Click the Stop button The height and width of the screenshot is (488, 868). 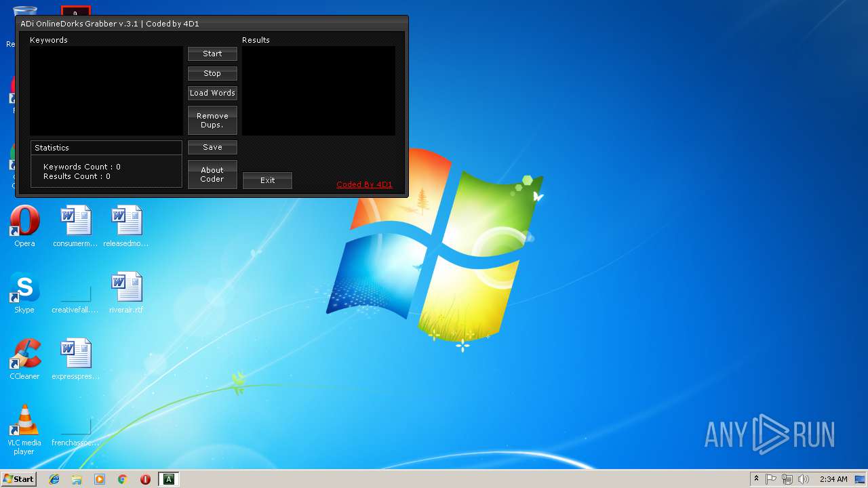tap(212, 73)
